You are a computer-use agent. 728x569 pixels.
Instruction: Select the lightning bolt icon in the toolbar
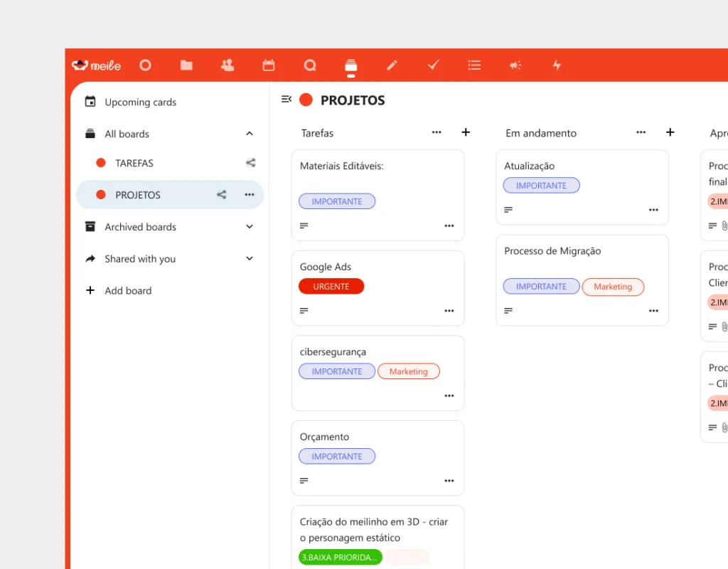point(557,65)
